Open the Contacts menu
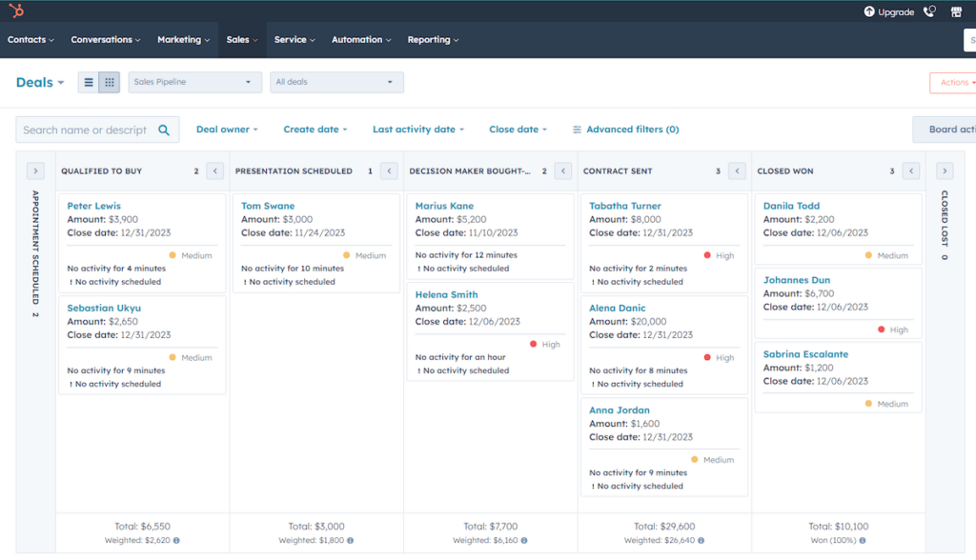The height and width of the screenshot is (560, 976). [30, 39]
